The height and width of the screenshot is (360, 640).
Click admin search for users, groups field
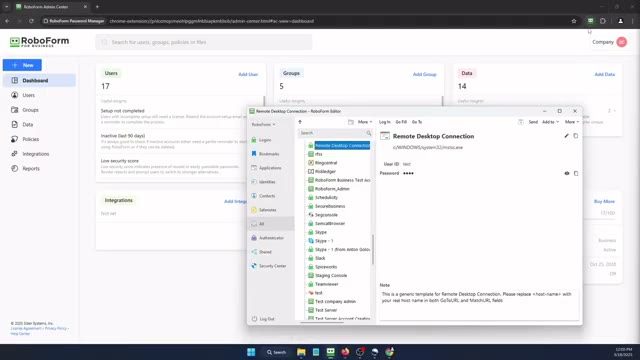click(204, 42)
